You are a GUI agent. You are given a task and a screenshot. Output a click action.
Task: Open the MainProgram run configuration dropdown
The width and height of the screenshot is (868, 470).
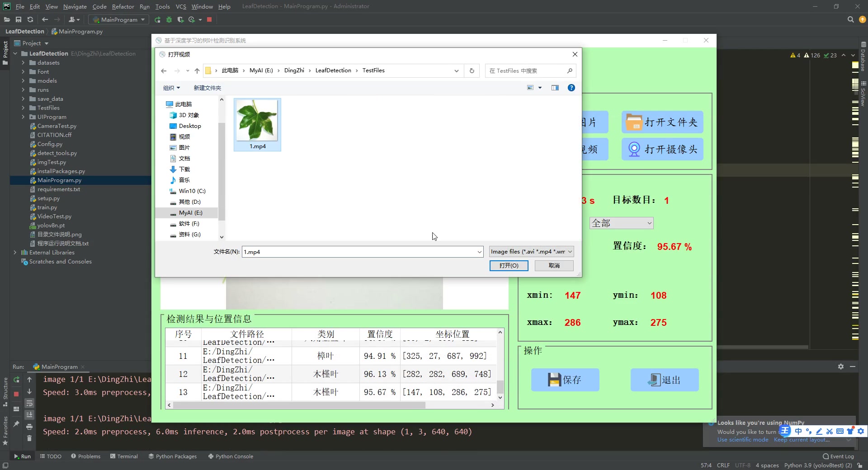[x=118, y=19]
